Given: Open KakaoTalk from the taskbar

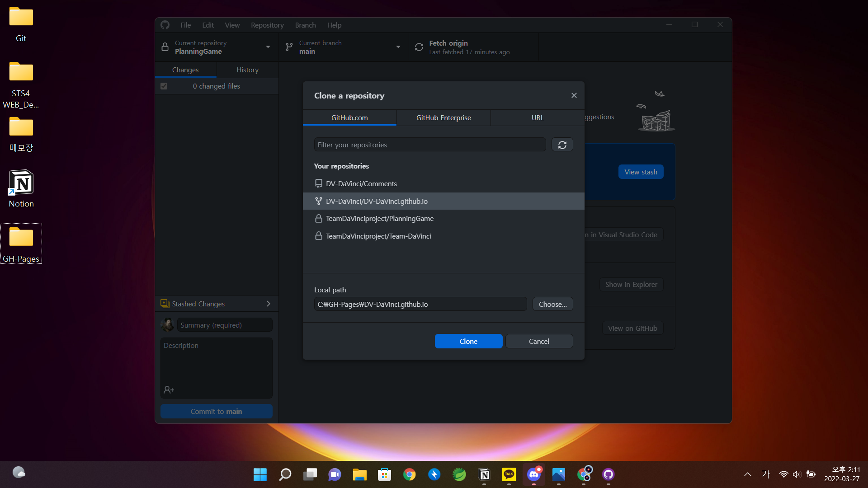Looking at the screenshot, I should pyautogui.click(x=509, y=474).
